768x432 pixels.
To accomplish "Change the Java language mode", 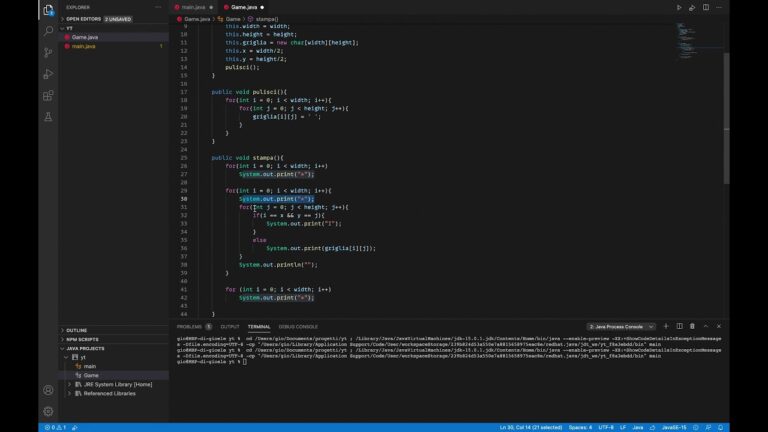I will pyautogui.click(x=638, y=428).
